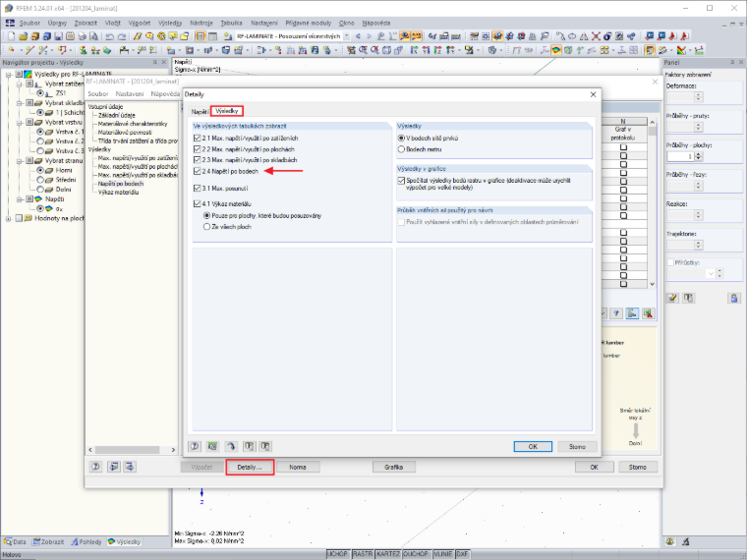Toggle 2.1 Max. napětí/využití po zatíženích checkbox
The width and height of the screenshot is (747, 560).
[x=198, y=139]
